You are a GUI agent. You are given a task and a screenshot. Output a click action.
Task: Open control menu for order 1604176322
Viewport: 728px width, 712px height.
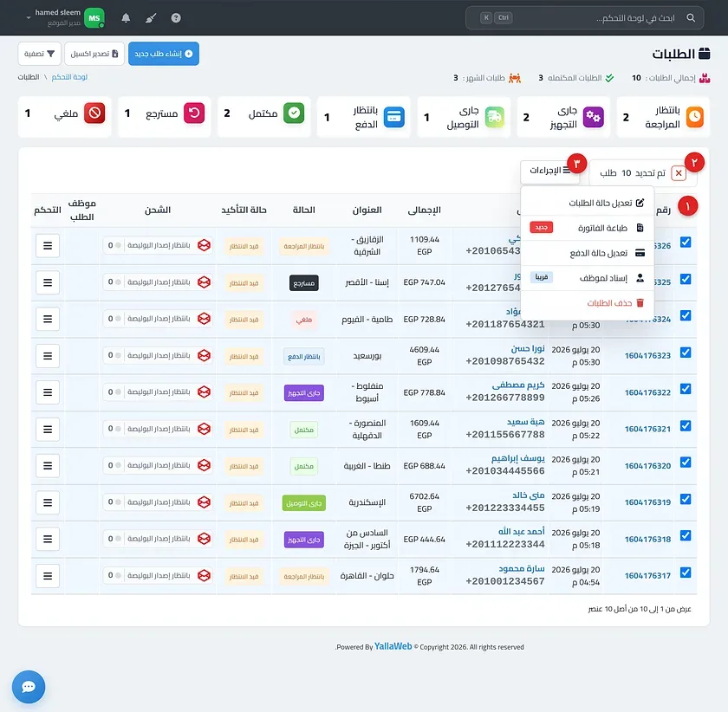tap(48, 392)
